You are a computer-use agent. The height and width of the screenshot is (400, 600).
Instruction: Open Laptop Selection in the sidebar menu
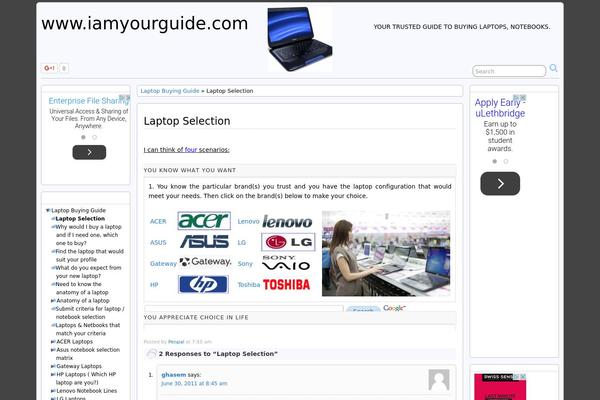coord(80,219)
